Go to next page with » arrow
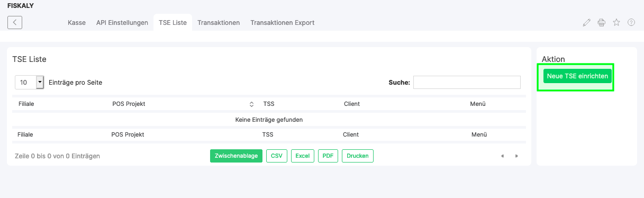This screenshot has width=644, height=198. (x=516, y=156)
